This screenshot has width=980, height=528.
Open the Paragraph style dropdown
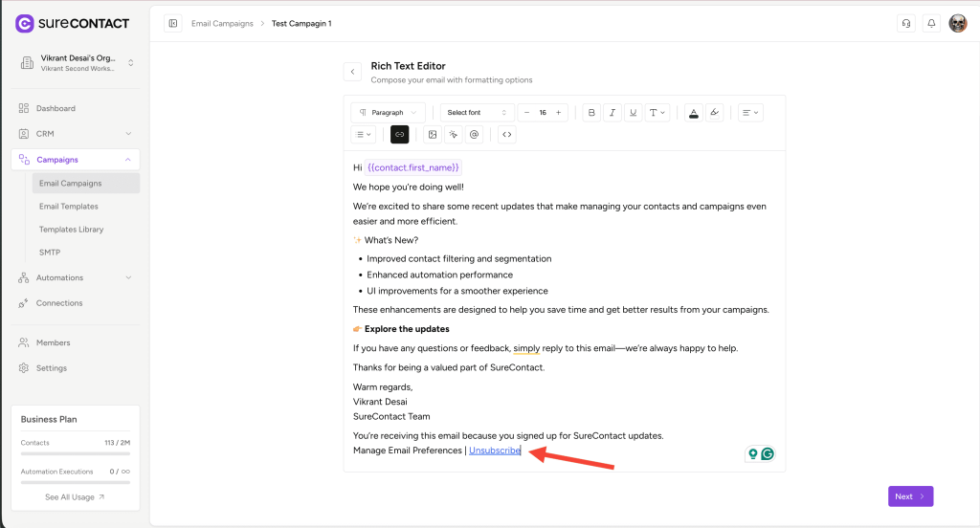click(388, 113)
